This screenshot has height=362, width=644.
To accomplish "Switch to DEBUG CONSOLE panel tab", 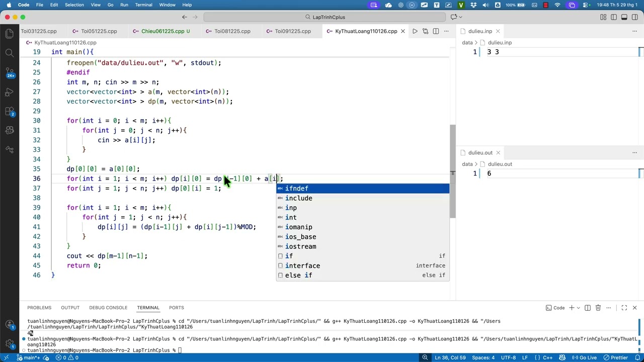I will 108,308.
